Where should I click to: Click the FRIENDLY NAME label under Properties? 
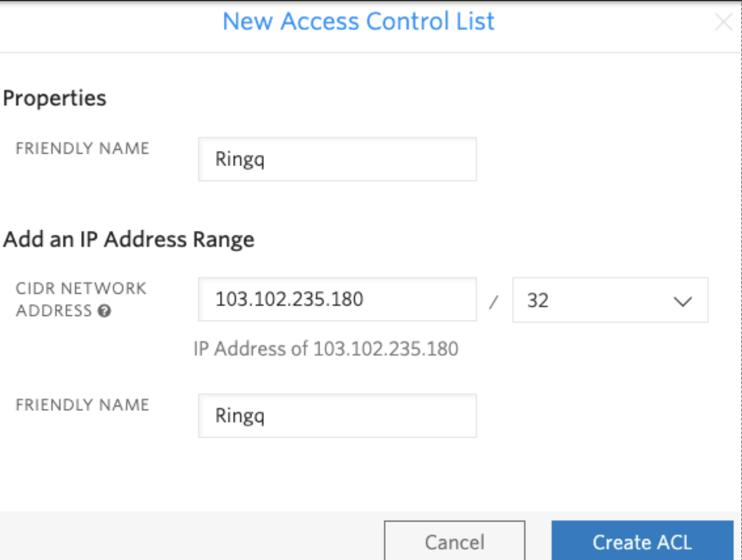pyautogui.click(x=82, y=149)
